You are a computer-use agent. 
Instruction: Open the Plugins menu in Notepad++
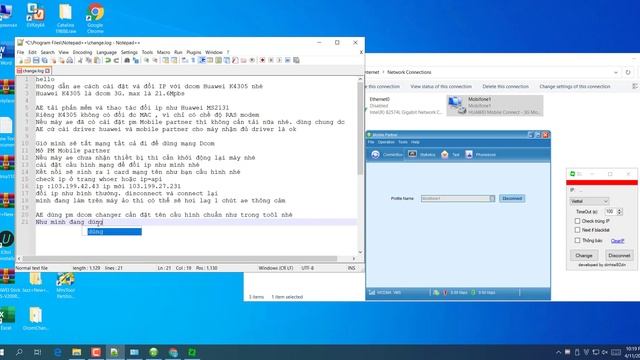click(193, 52)
